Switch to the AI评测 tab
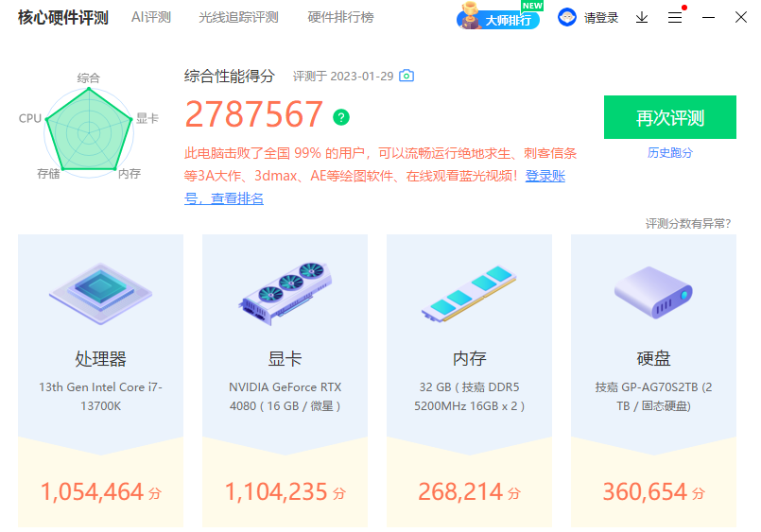This screenshot has width=761, height=532. click(x=151, y=18)
